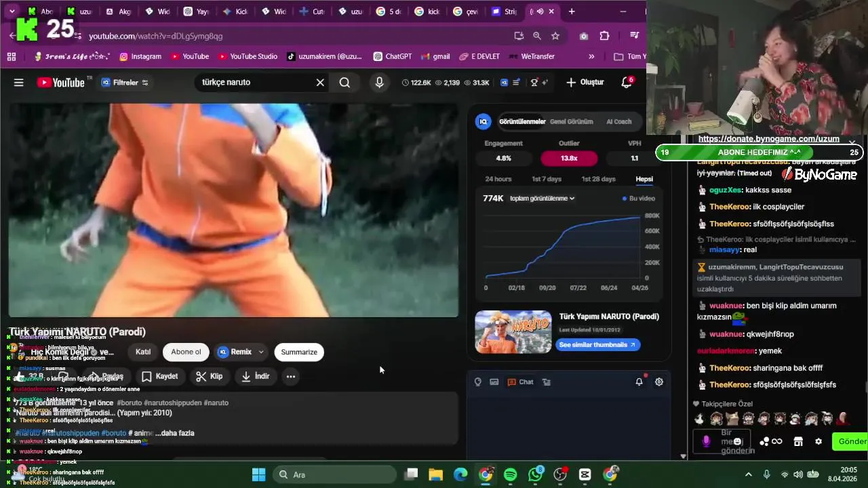Screen dimensions: 868x488
Task: Create a video with the Oluştur button
Action: tap(585, 83)
